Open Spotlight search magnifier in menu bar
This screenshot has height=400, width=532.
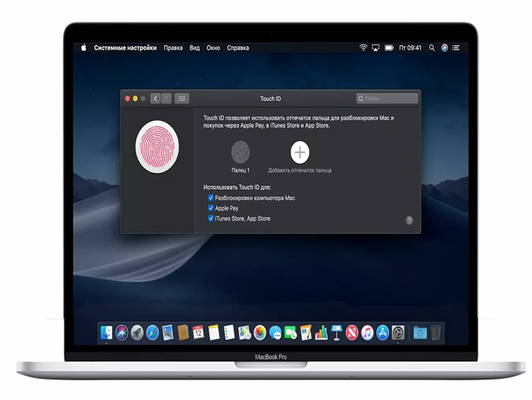[432, 48]
